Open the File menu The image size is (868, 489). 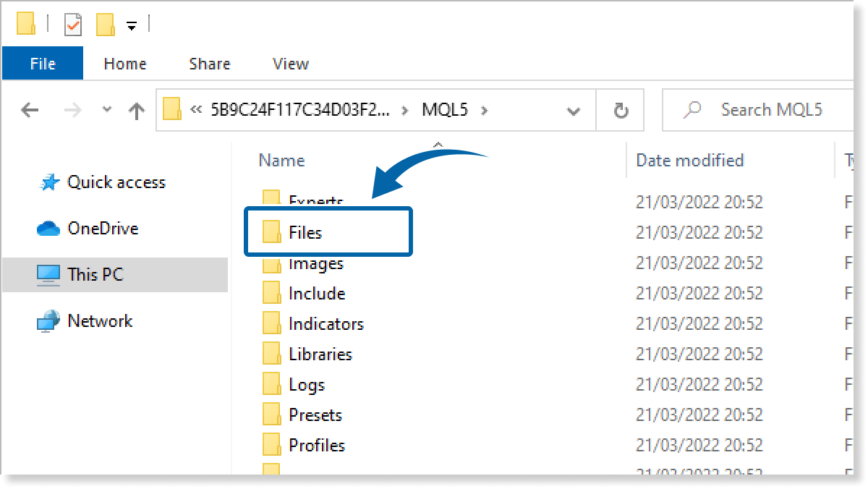(x=43, y=64)
